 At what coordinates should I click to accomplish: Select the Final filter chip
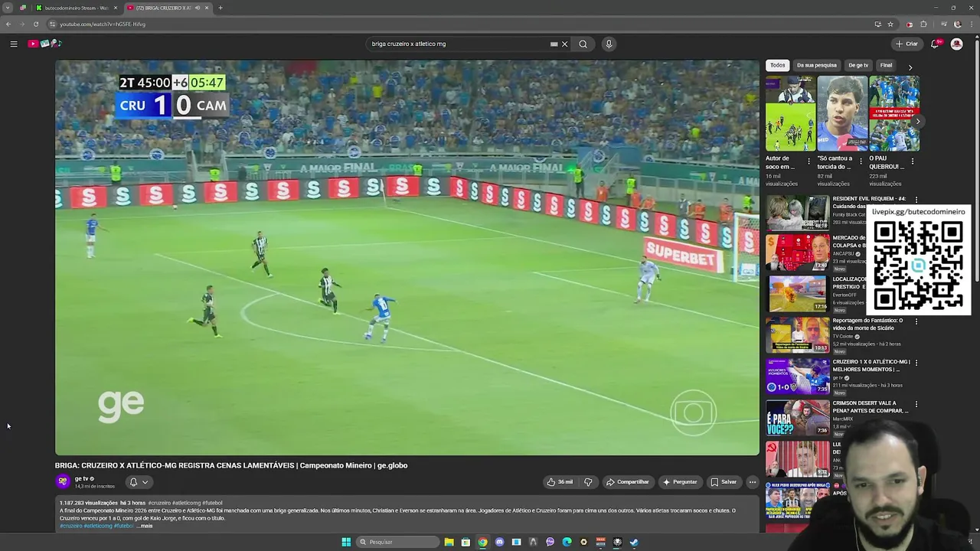click(886, 65)
